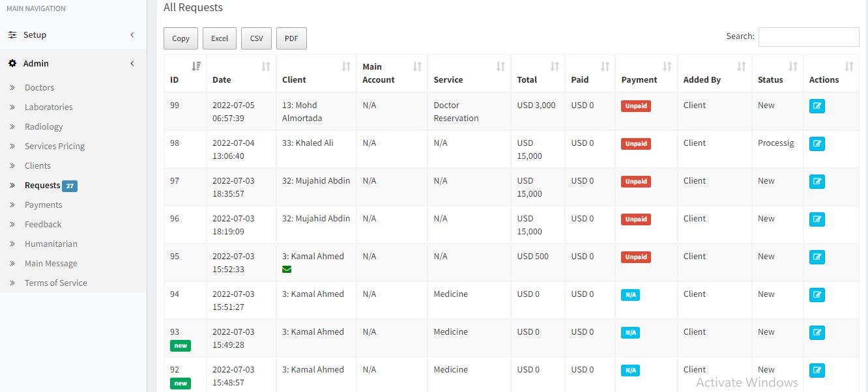The image size is (868, 392).
Task: Click the edit icon for request 95
Action: (817, 257)
